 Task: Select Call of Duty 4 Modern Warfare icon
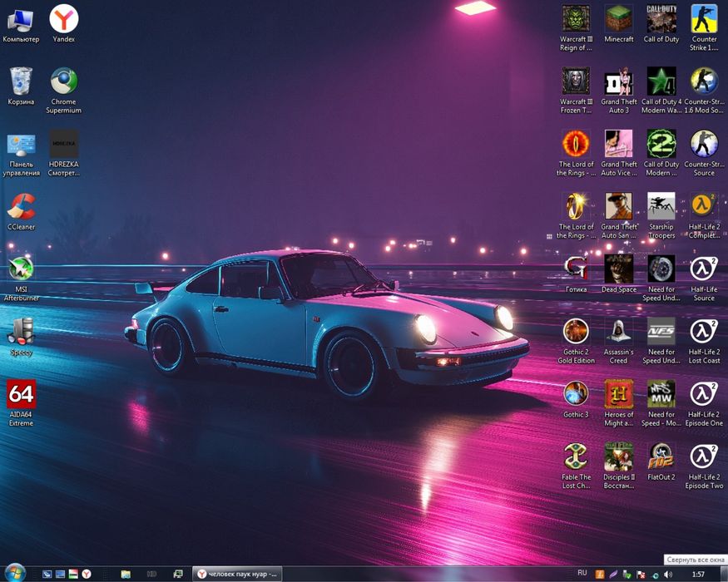point(661,91)
